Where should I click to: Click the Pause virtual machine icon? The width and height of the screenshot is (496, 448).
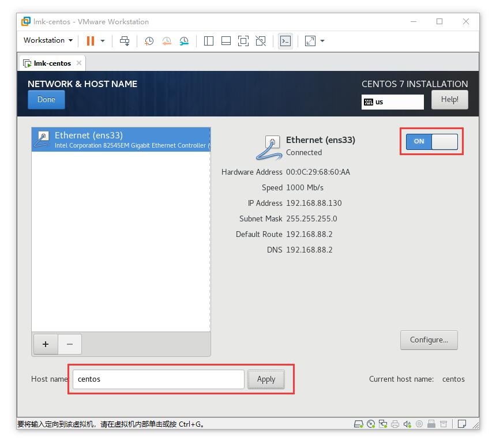click(x=91, y=41)
